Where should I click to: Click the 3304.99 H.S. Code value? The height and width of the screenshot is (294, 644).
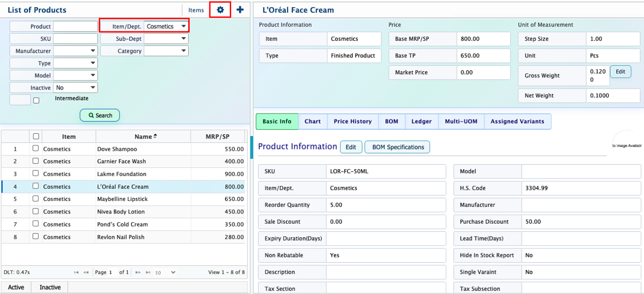click(x=537, y=188)
